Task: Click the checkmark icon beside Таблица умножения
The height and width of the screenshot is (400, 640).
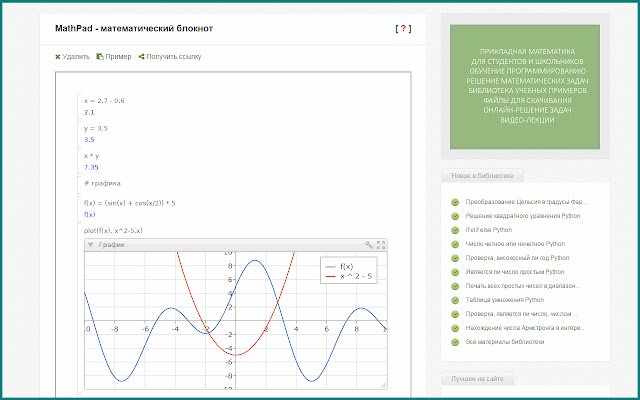Action: 455,300
